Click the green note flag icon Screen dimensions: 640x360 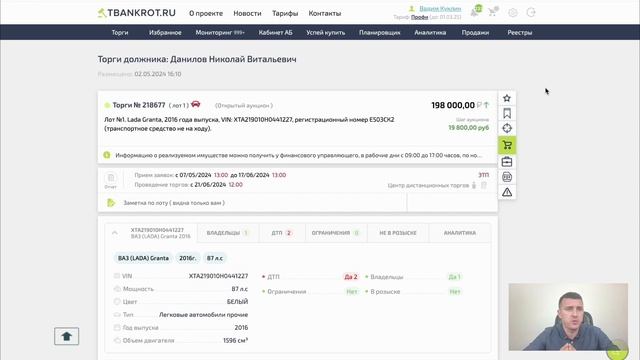[111, 203]
